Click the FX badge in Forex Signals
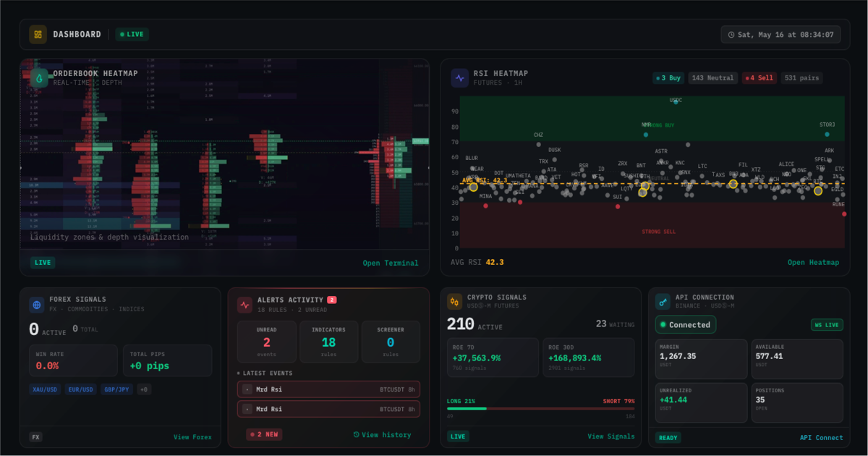868x456 pixels. tap(36, 437)
